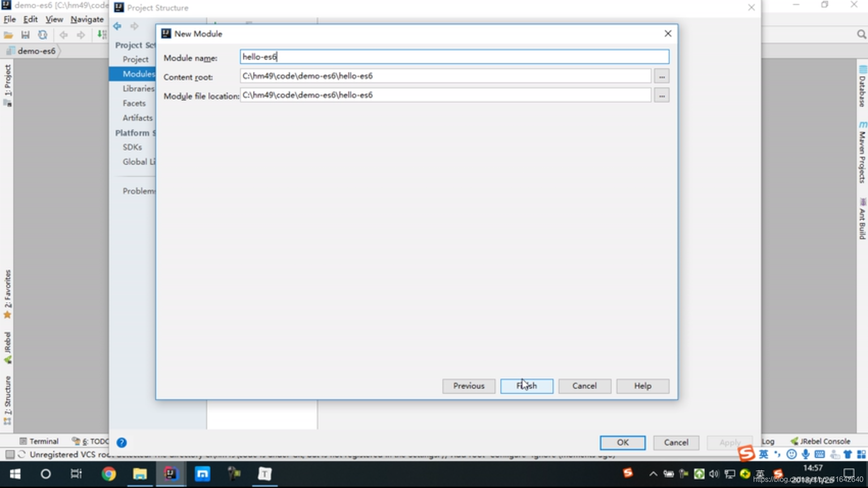Image resolution: width=868 pixels, height=488 pixels.
Task: Click the Back navigation toolbar arrow
Action: click(x=64, y=35)
